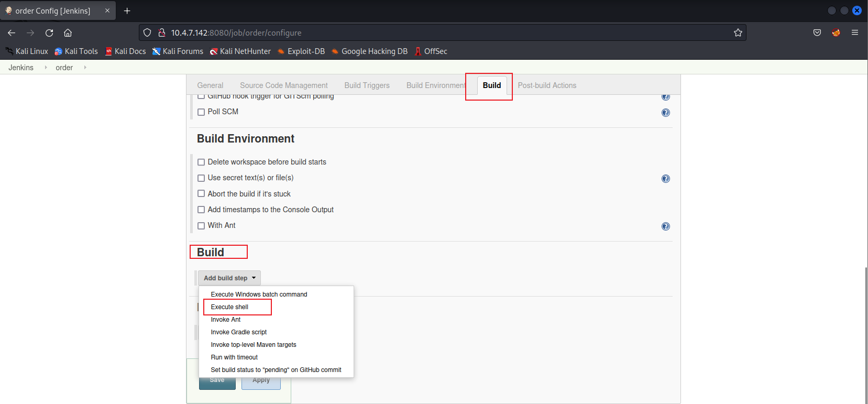This screenshot has width=868, height=404.
Task: Open the Kali Linux bookmark
Action: pyautogui.click(x=27, y=51)
